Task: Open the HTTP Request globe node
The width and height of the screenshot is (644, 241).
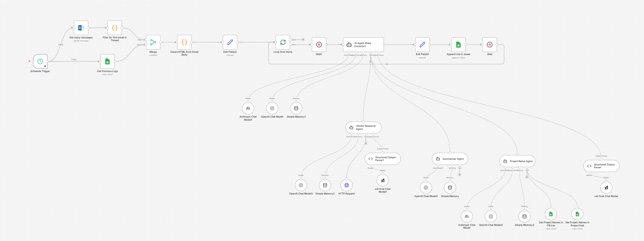Action: (x=346, y=185)
